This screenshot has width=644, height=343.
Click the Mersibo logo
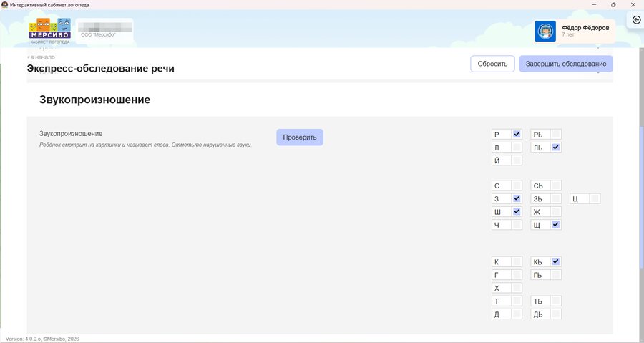click(x=49, y=31)
